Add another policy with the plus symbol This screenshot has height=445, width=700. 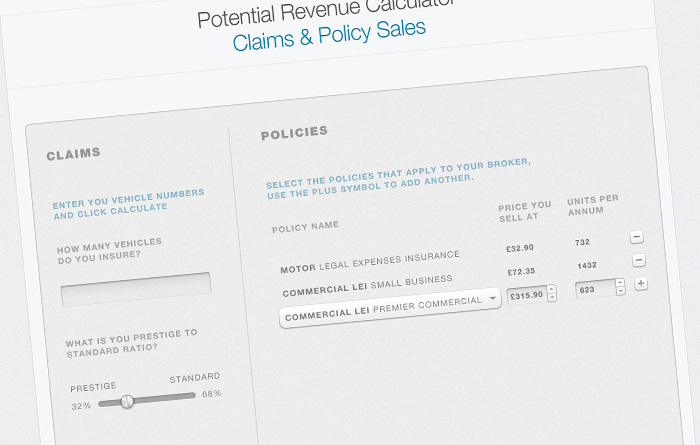(x=641, y=283)
